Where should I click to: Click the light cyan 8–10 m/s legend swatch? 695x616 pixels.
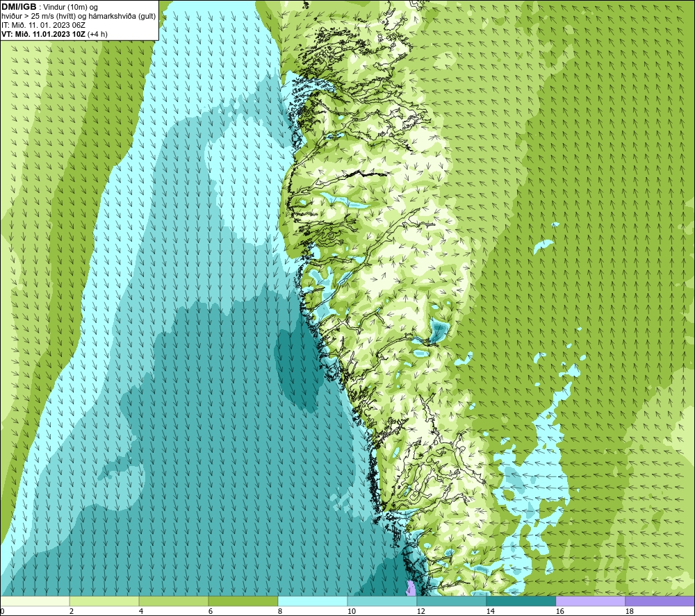coord(313,601)
